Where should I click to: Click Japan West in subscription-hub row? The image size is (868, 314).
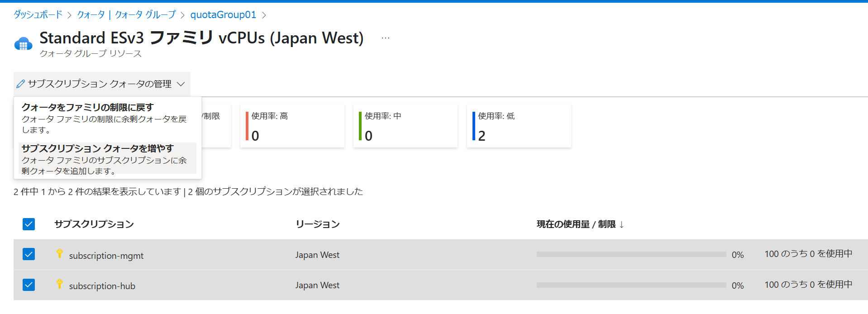coord(318,285)
